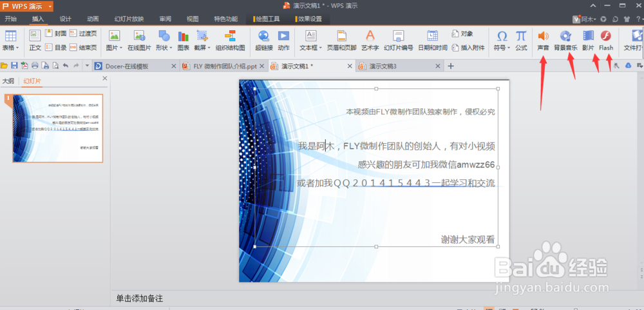Open the WPS 演示 application menu
The height and width of the screenshot is (310, 644).
coord(26,6)
